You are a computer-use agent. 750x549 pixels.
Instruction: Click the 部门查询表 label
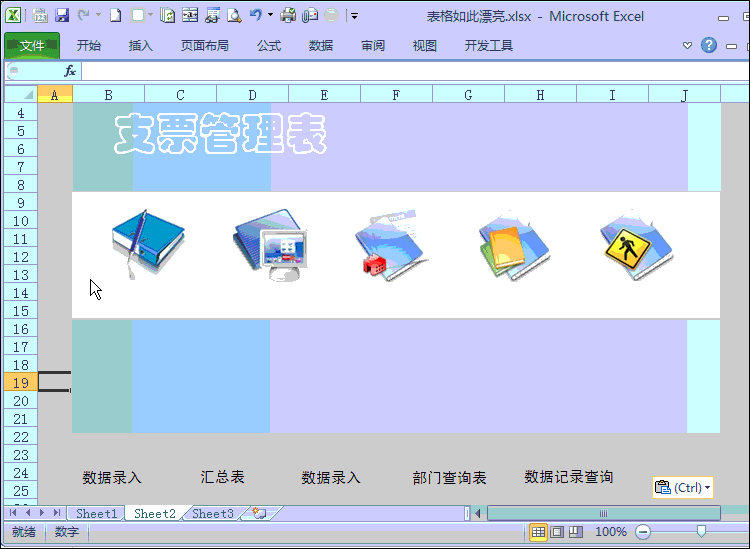tap(449, 478)
